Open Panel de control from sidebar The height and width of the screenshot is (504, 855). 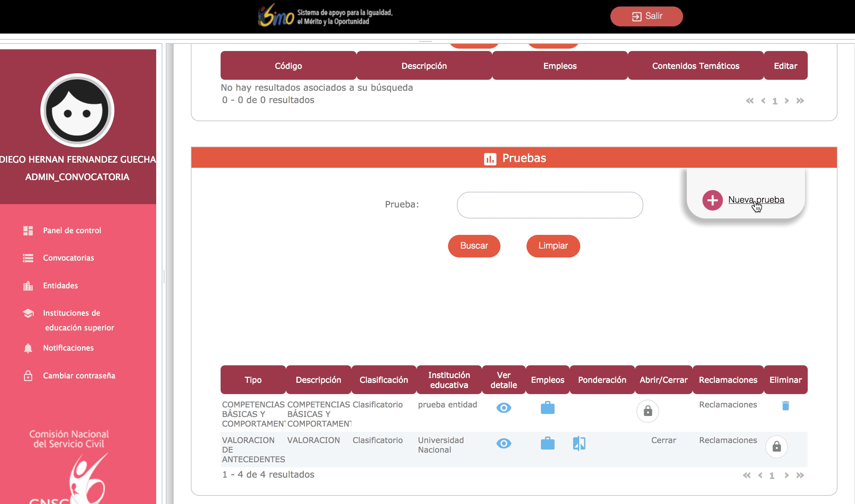pos(72,230)
